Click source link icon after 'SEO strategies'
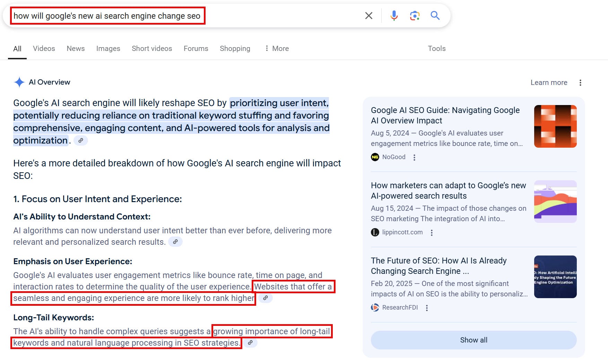608x364 pixels. click(250, 343)
